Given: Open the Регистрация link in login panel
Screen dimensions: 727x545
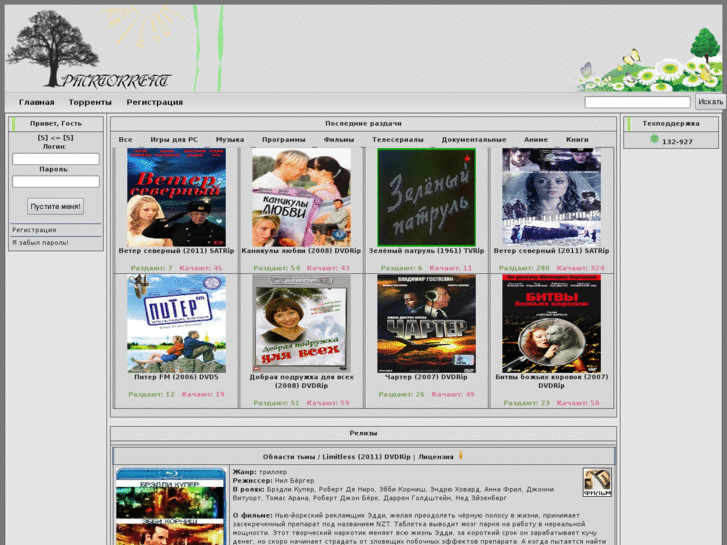Looking at the screenshot, I should pyautogui.click(x=34, y=230).
